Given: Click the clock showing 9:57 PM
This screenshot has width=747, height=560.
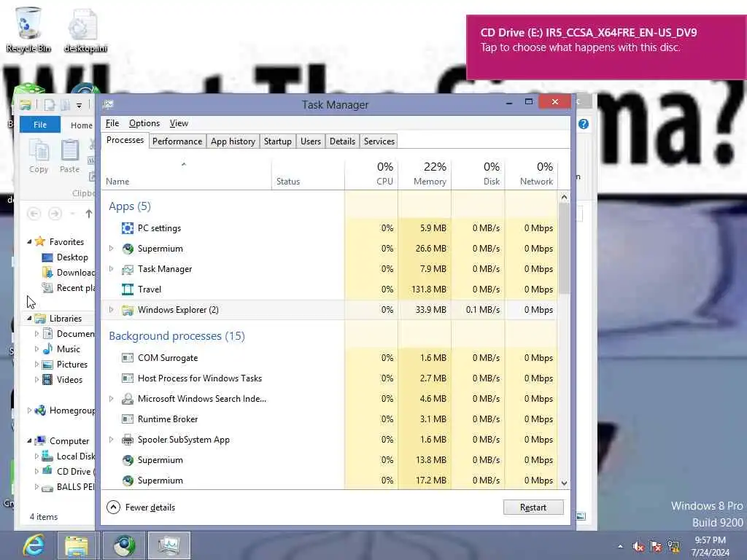Looking at the screenshot, I should [710, 546].
